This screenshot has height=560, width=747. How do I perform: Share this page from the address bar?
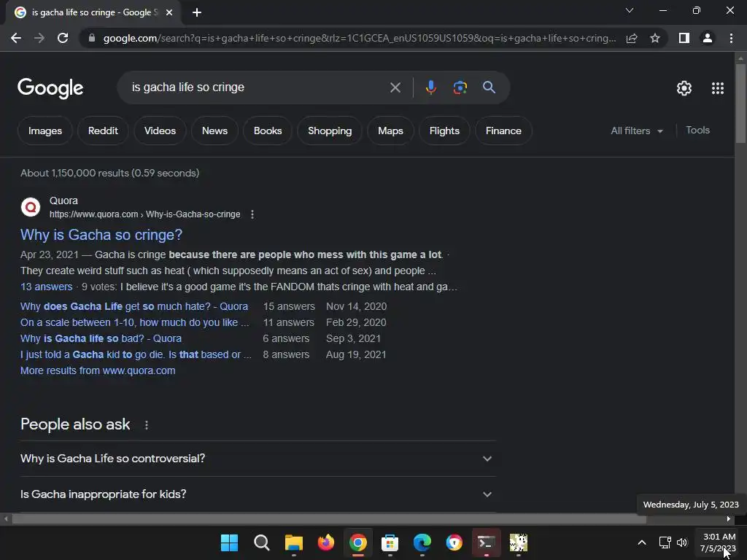632,38
